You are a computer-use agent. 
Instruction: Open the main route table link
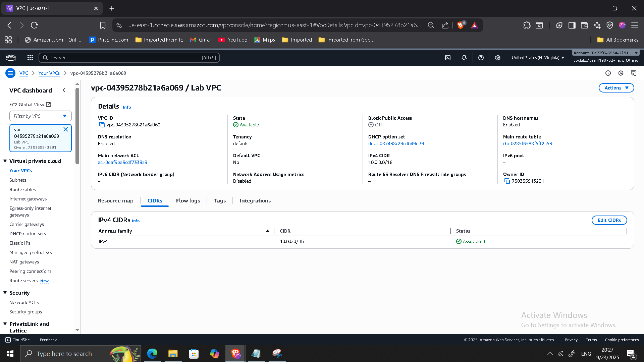[x=527, y=143]
